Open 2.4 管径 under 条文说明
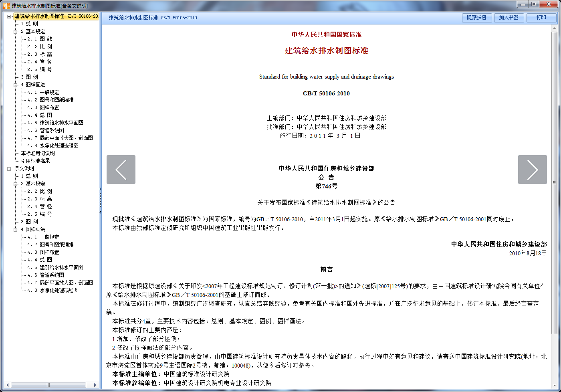 tap(40, 207)
